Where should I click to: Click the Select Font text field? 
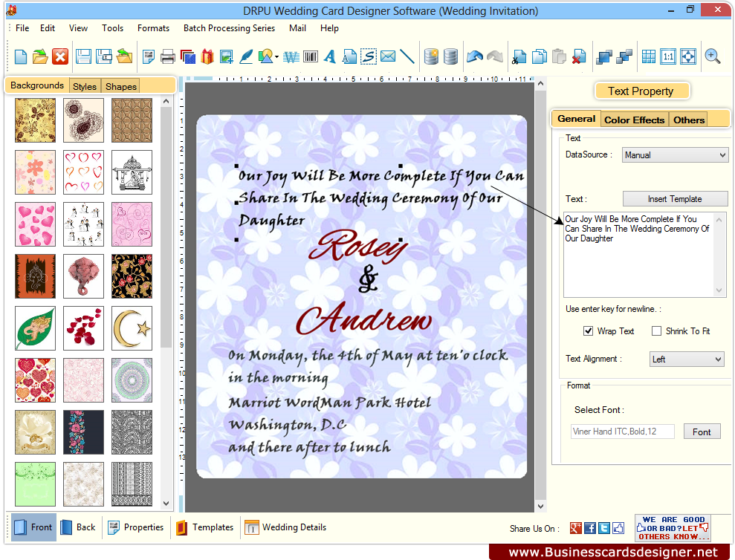coord(623,432)
